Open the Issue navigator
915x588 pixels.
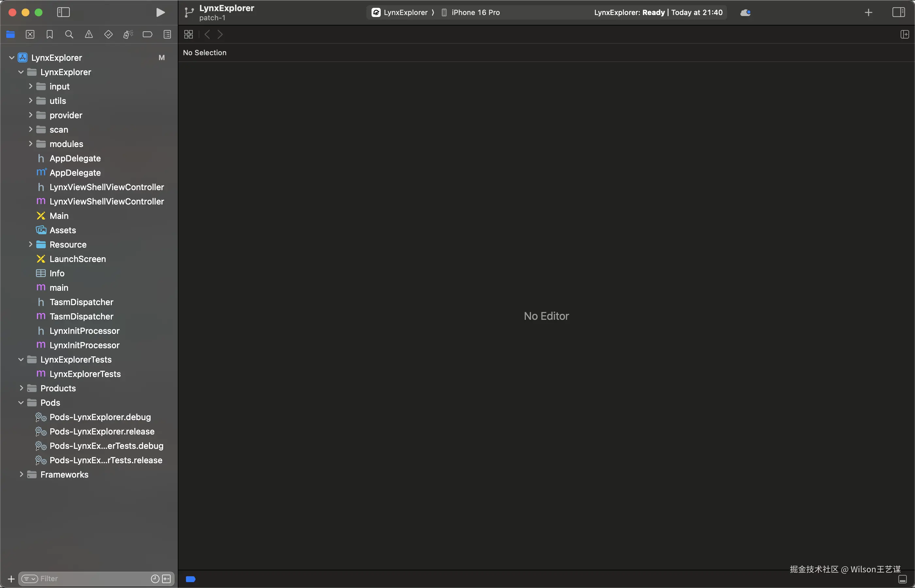coord(89,35)
